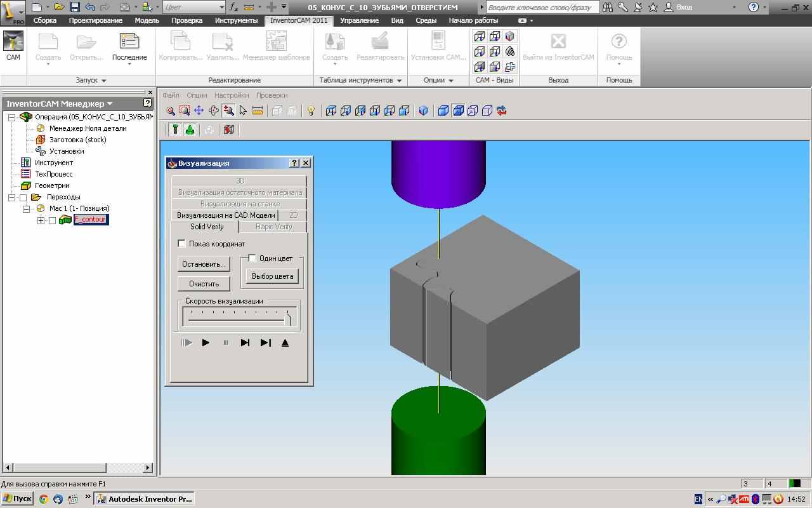
Task: Click the light bulb icon
Action: pos(311,110)
